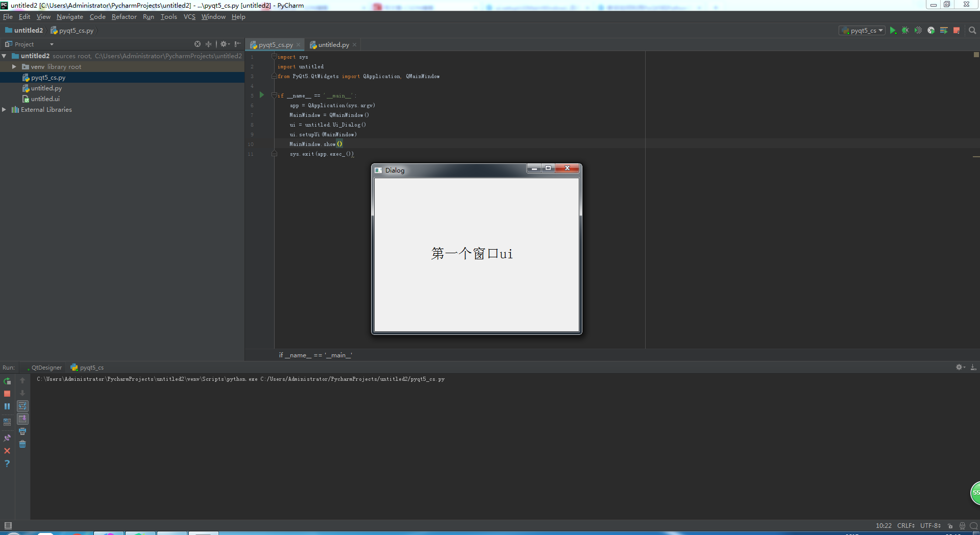Stop process with red square in Run panel
Screen dimensions: 980x535
pyautogui.click(x=7, y=394)
